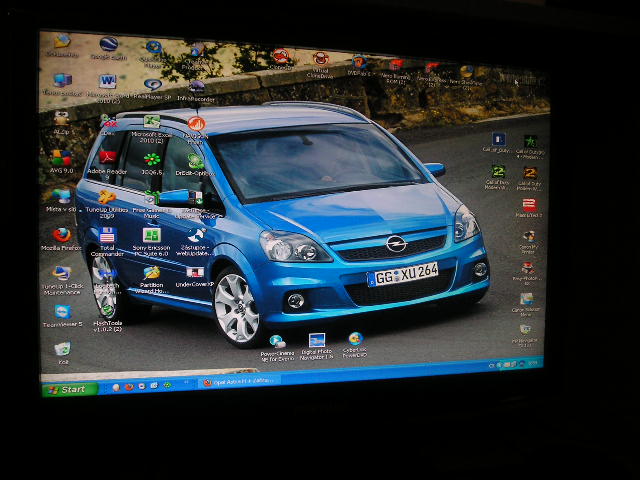Click the Windows Start button
Viewport: 640px width, 480px height.
[67, 389]
